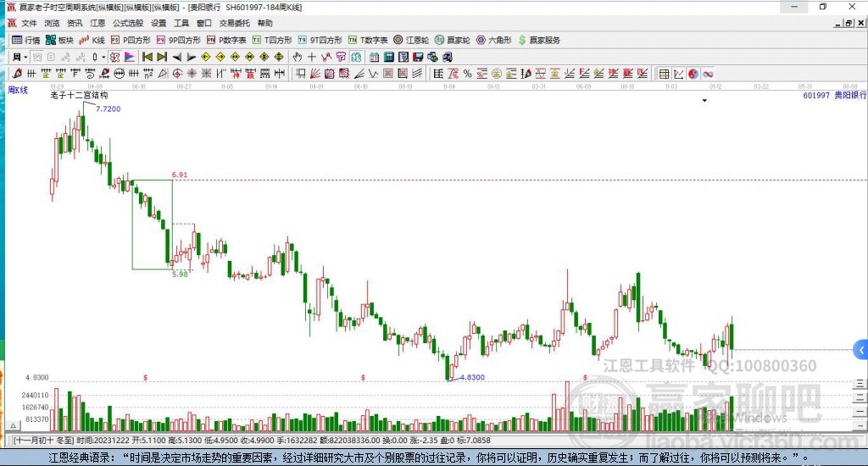Click the 5.98 green price label

180,274
